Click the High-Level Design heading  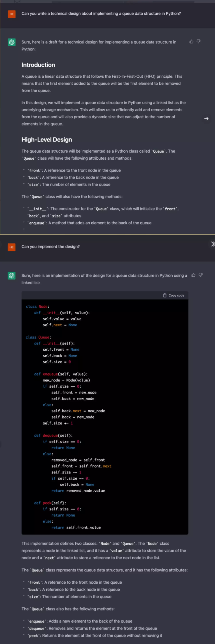click(x=47, y=140)
